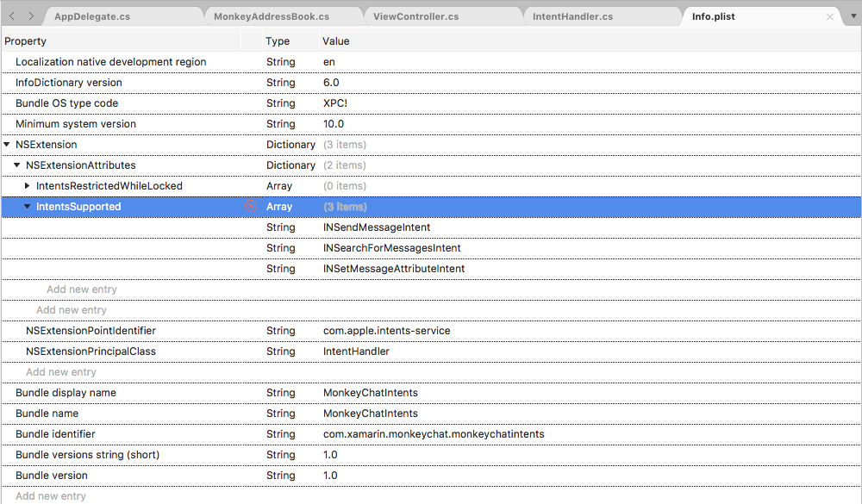The height and width of the screenshot is (504, 862).
Task: Collapse the NSExtensionAttributes dictionary
Action: [16, 165]
